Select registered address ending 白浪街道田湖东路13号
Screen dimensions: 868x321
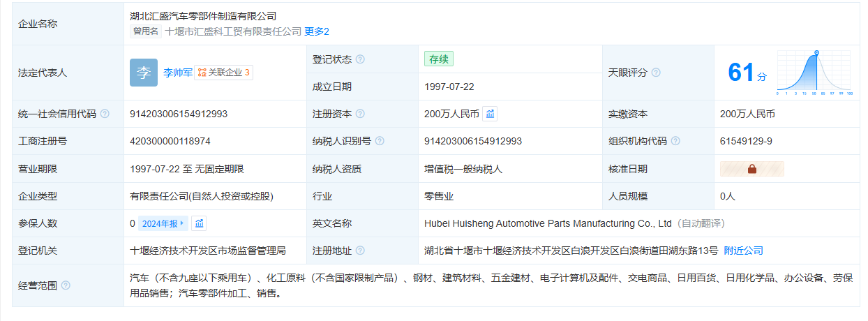[x=571, y=251]
